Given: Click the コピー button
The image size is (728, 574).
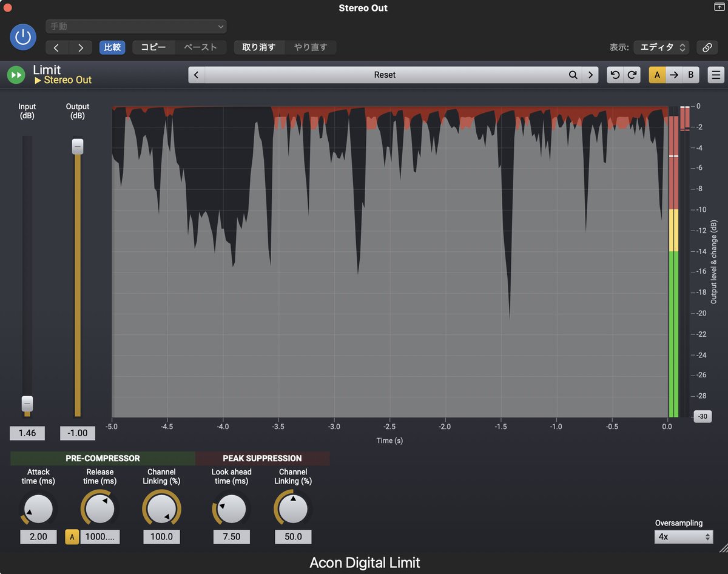Looking at the screenshot, I should pyautogui.click(x=153, y=47).
